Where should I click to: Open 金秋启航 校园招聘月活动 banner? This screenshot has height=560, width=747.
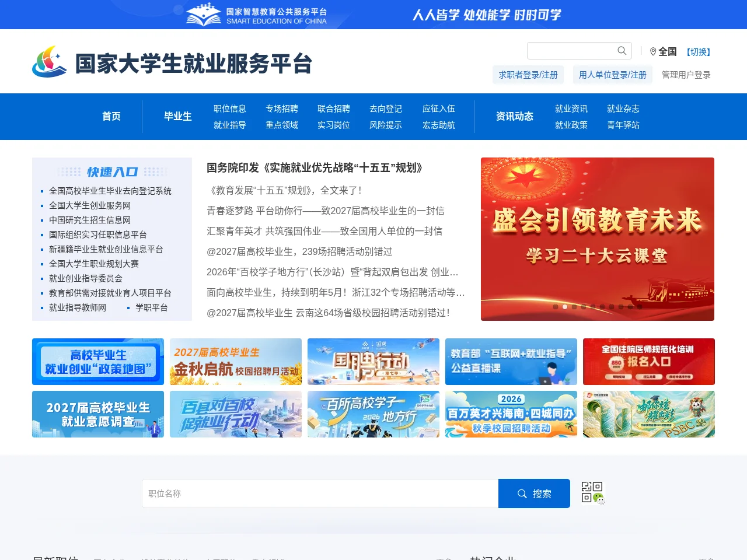[x=236, y=362]
